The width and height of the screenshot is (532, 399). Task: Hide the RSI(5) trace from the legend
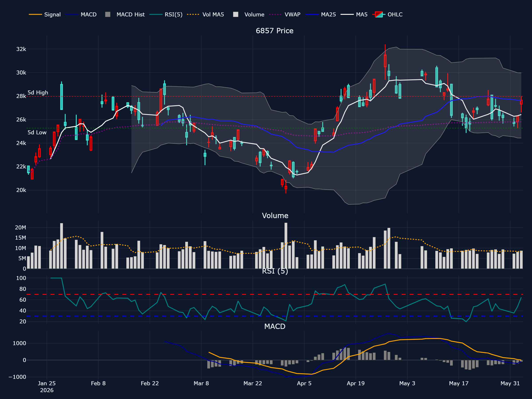tap(166, 14)
